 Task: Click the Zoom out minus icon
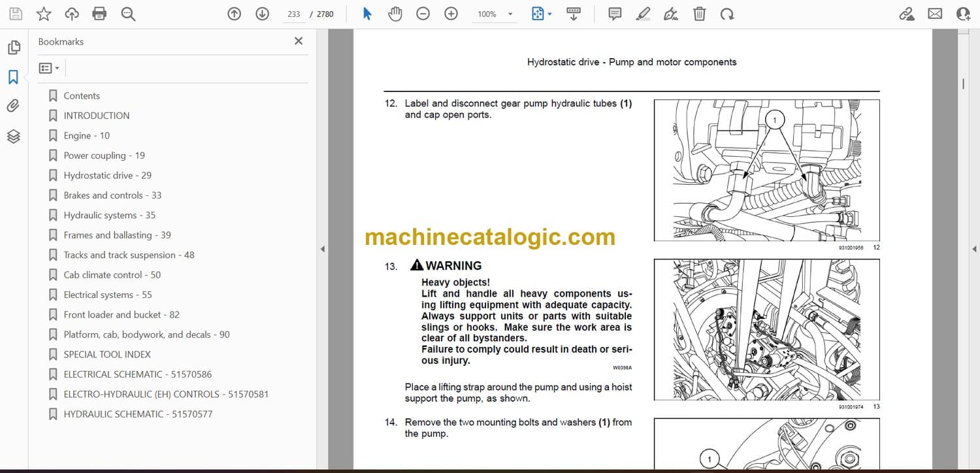pyautogui.click(x=423, y=14)
